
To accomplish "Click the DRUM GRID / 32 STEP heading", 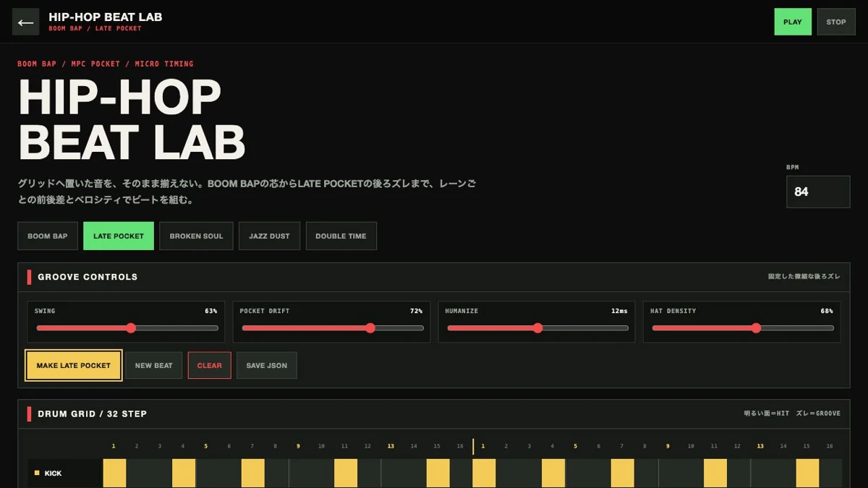I will pos(92,414).
